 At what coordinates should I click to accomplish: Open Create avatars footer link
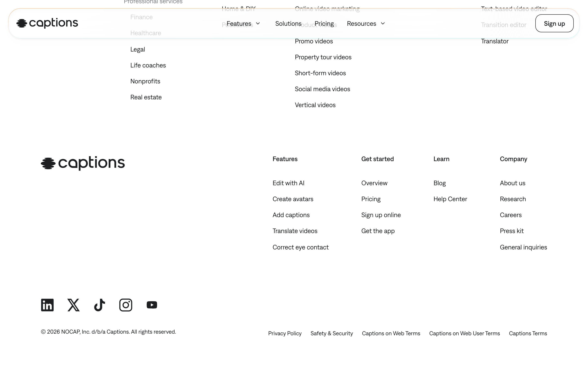[293, 199]
